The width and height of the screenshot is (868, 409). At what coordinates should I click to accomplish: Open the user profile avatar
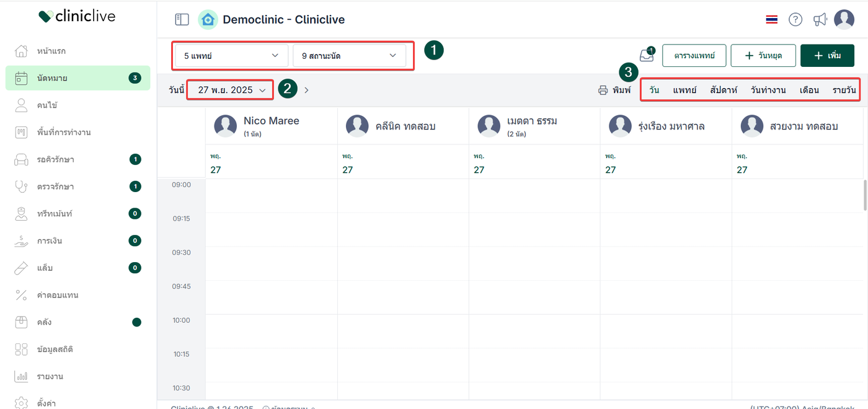coord(844,20)
